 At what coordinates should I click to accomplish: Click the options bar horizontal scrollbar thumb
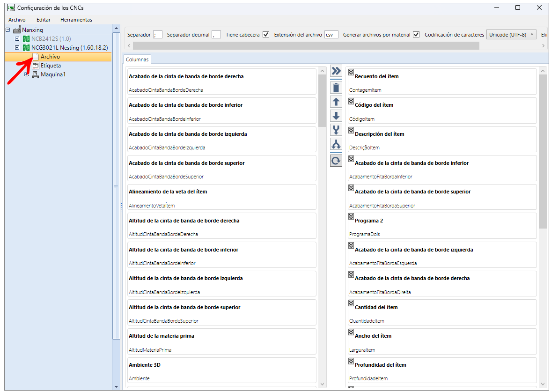click(306, 46)
